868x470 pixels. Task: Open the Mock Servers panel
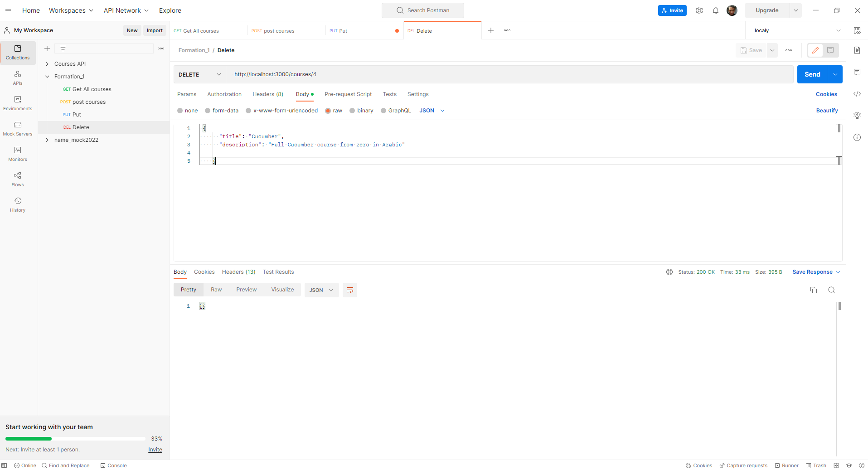(x=17, y=129)
